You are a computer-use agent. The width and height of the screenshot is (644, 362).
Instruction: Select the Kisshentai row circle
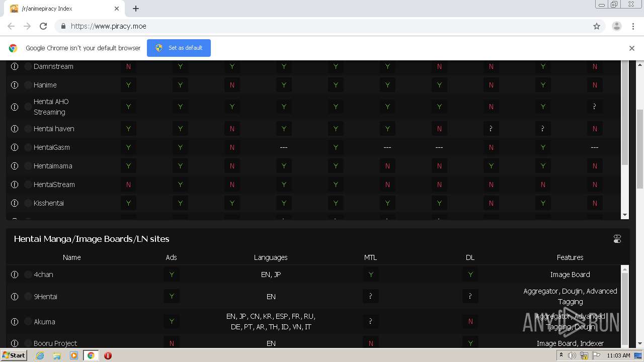28,203
